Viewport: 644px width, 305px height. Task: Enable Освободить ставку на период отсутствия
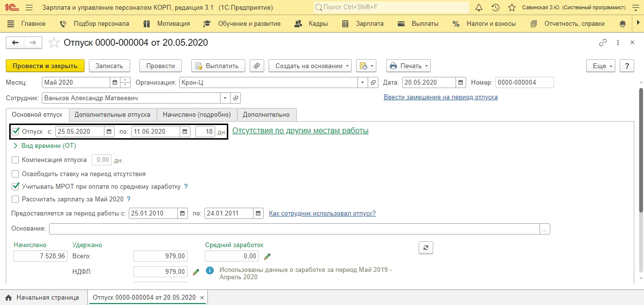(x=16, y=174)
